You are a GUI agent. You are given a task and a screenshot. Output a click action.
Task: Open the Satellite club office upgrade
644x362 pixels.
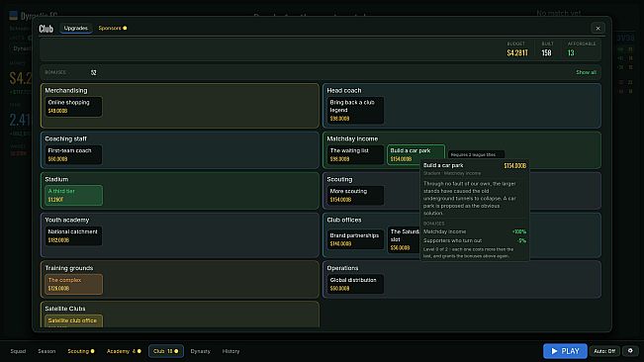(73, 321)
